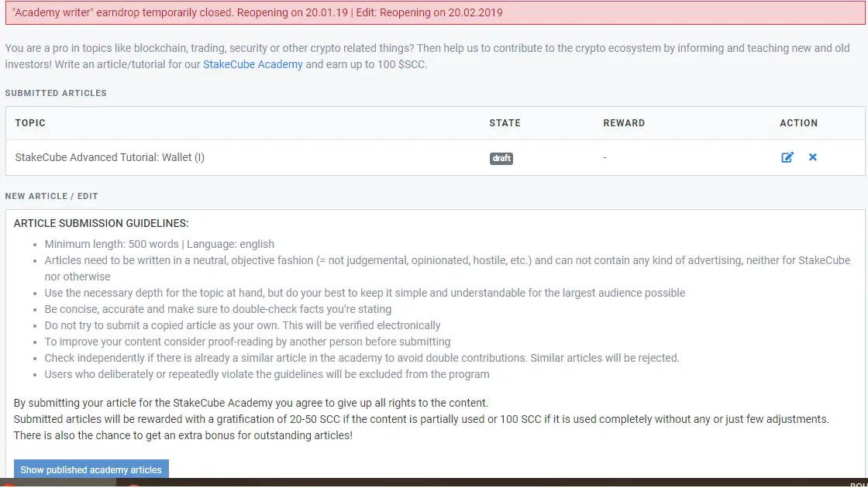Click the NEW ARTICLE / EDIT section heading
Image resolution: width=868 pixels, height=488 pixels.
click(51, 196)
